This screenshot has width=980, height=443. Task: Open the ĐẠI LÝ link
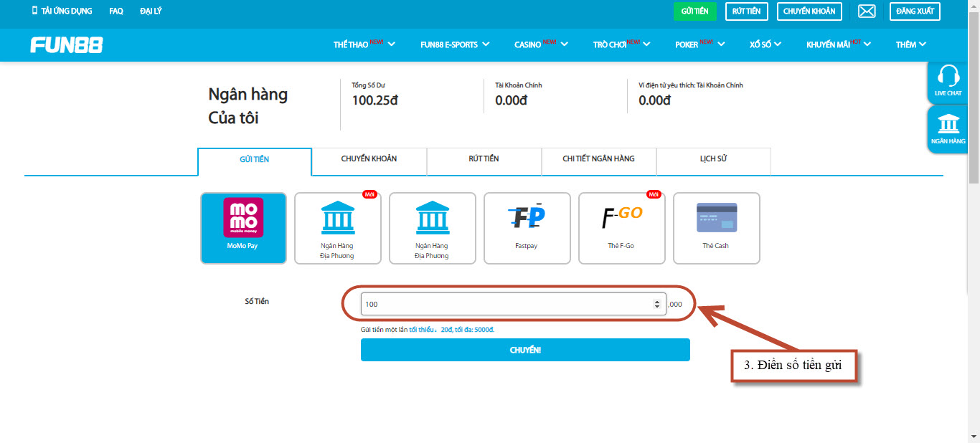point(151,11)
